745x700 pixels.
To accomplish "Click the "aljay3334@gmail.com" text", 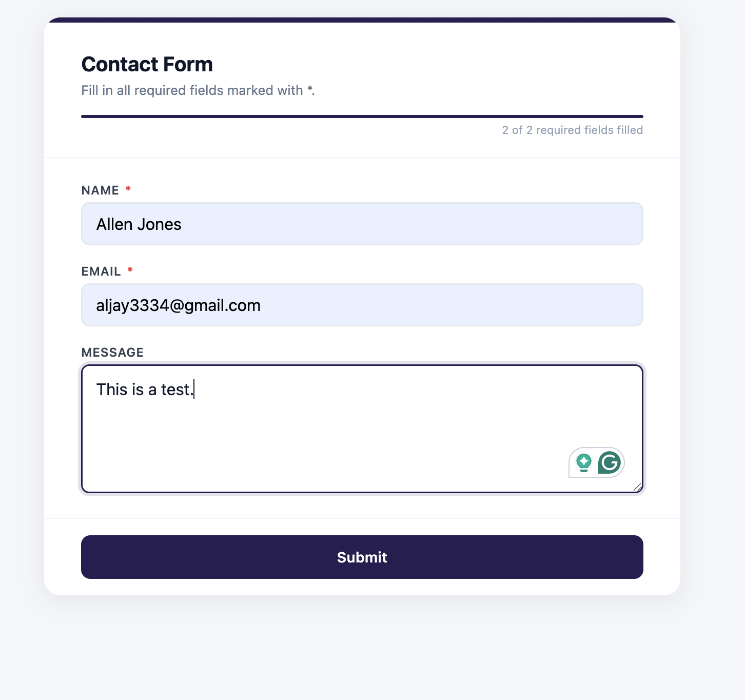I will tap(178, 305).
